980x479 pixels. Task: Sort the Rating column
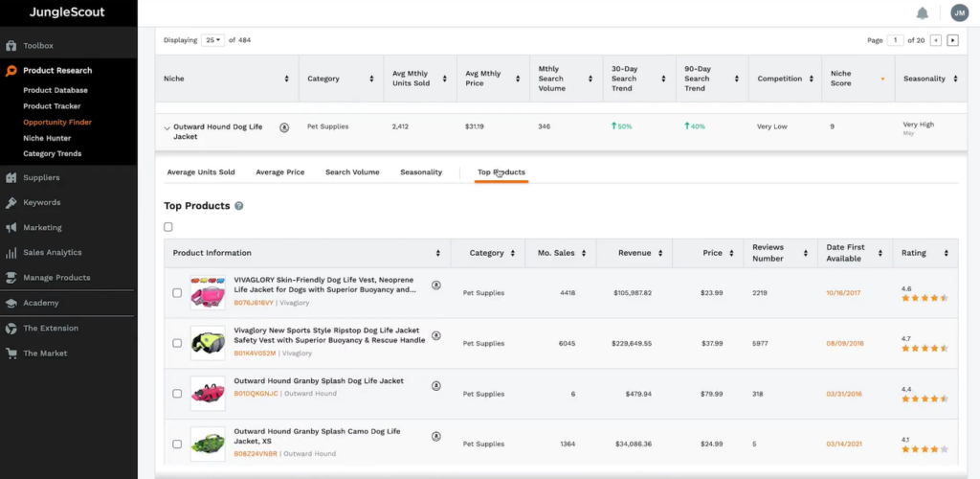(x=947, y=253)
